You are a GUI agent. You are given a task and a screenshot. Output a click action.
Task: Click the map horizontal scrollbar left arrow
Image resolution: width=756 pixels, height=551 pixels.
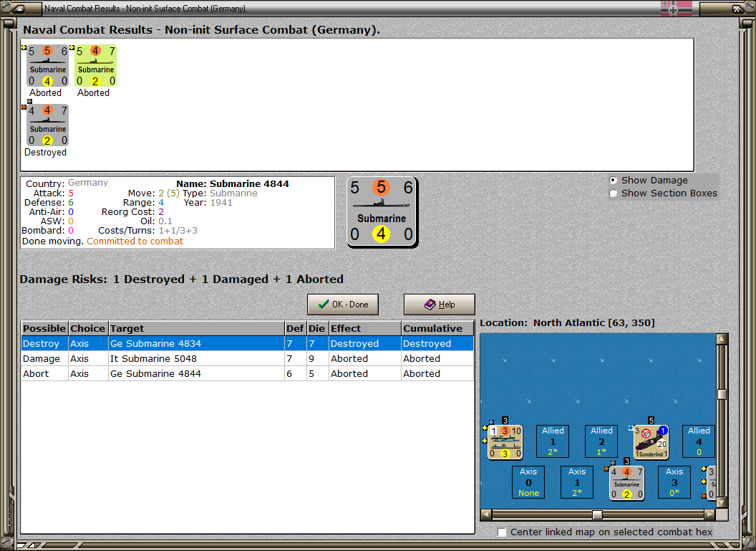pos(486,514)
